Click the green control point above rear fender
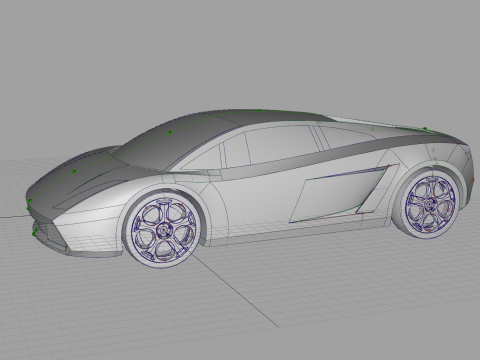The height and width of the screenshot is (360, 480). [425, 129]
